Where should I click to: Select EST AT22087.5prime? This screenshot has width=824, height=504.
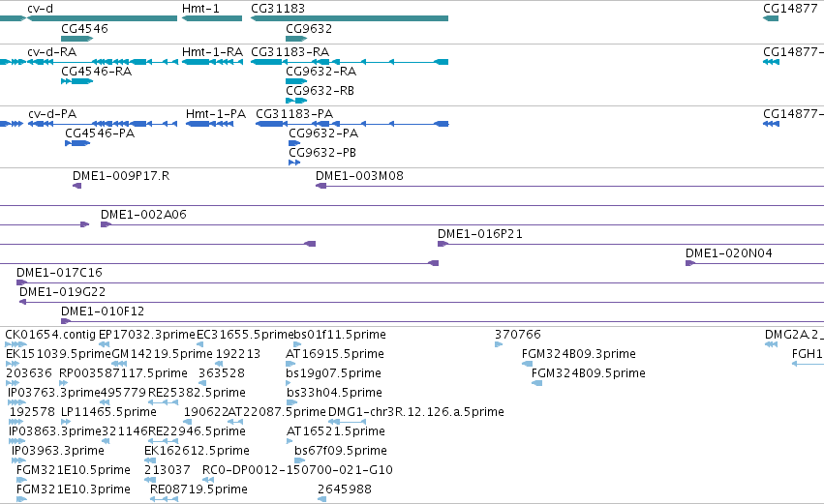pyautogui.click(x=235, y=422)
